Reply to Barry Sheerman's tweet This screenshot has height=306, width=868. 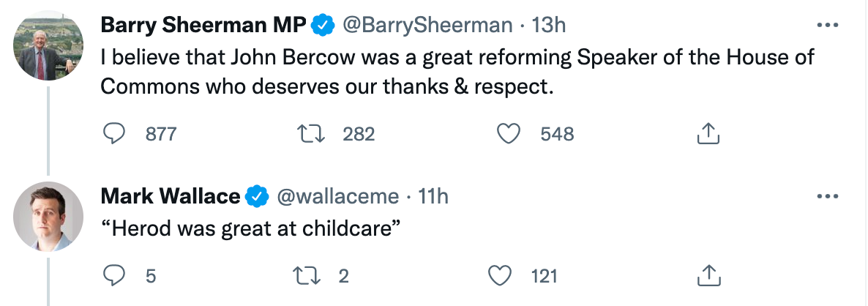113,133
